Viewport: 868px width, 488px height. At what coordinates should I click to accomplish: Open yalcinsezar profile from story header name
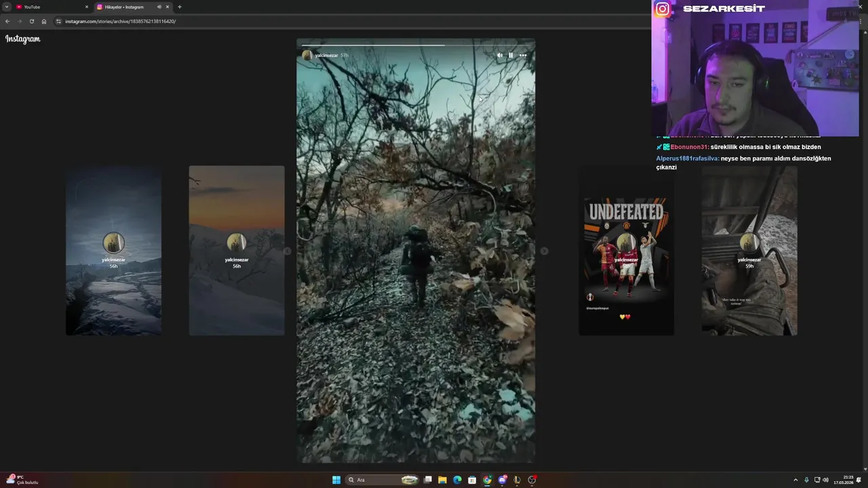click(326, 56)
